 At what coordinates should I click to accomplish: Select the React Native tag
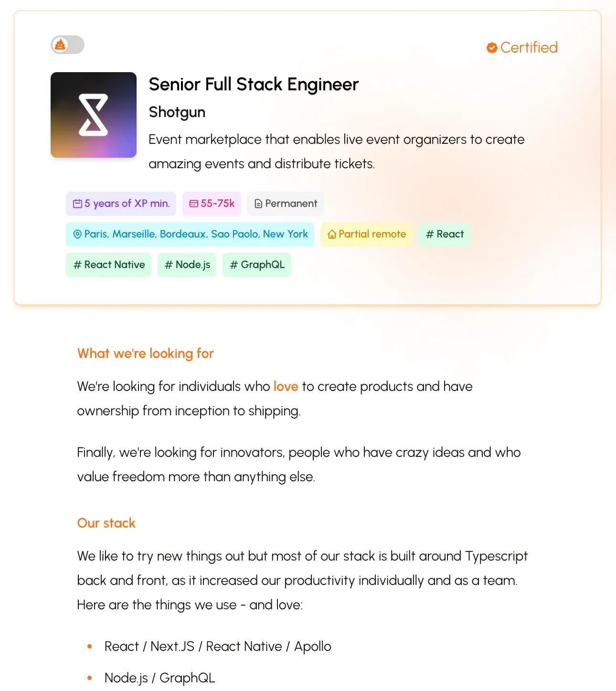109,265
